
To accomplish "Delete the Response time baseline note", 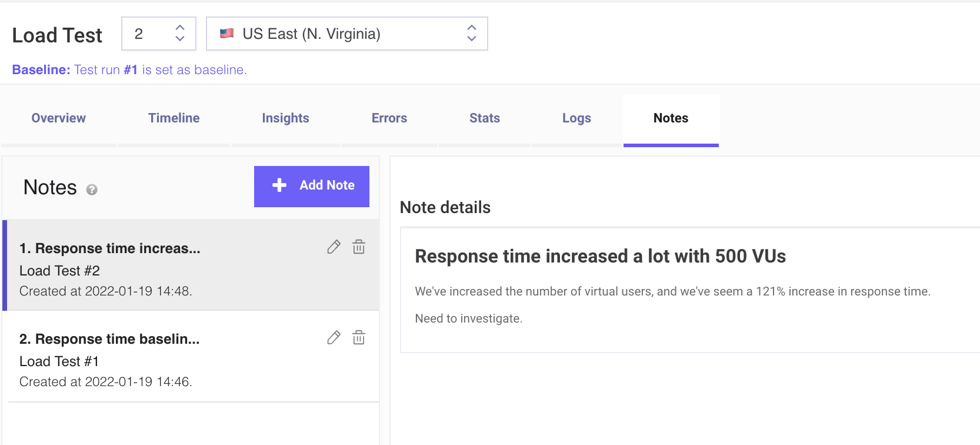I will (359, 337).
